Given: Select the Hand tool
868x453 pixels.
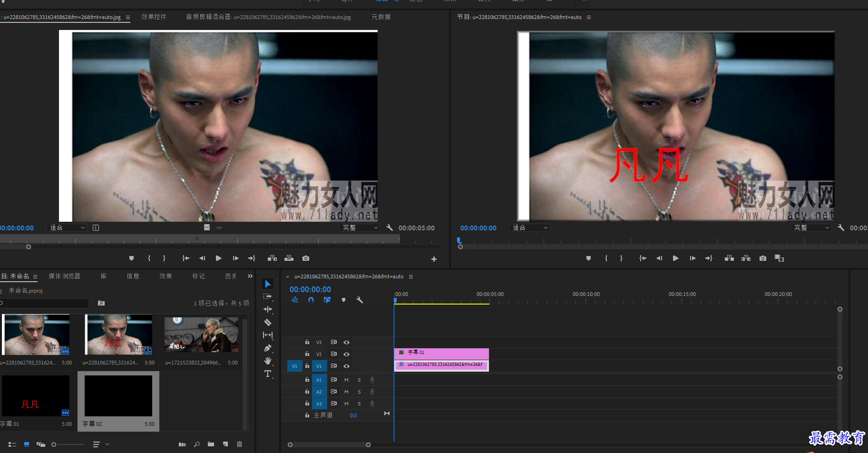Looking at the screenshot, I should [x=268, y=361].
